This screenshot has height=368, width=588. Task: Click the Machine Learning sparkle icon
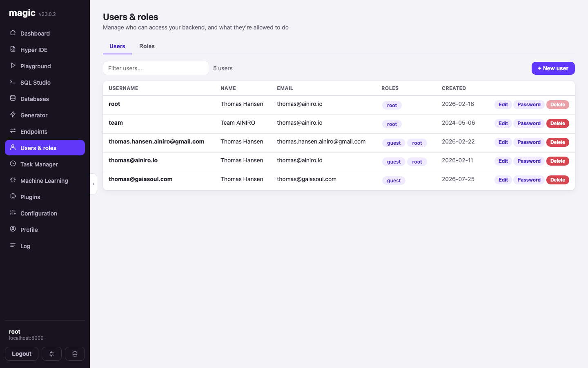tap(13, 180)
